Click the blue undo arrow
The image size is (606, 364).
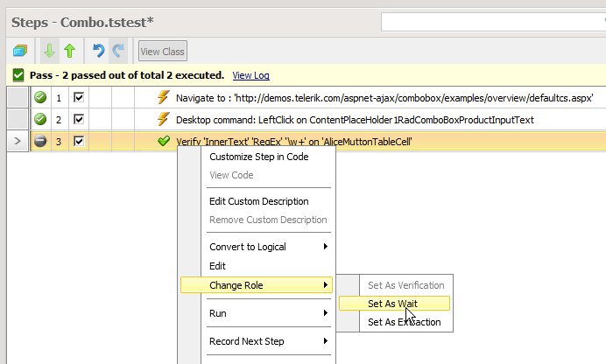pyautogui.click(x=99, y=52)
